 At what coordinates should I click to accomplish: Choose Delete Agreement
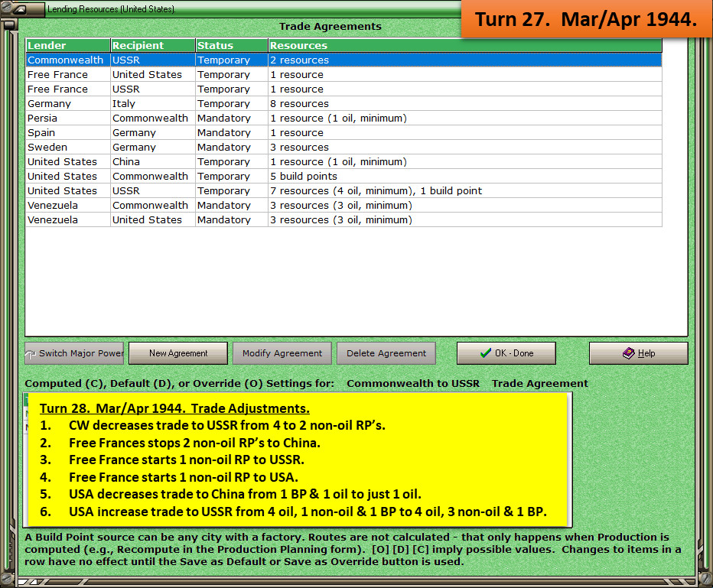[x=386, y=353]
